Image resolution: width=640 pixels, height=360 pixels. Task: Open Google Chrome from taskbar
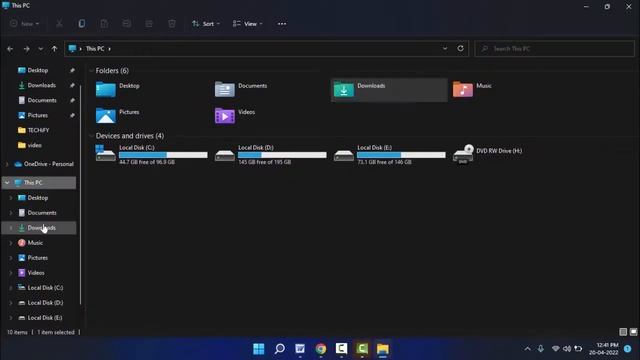[x=321, y=349]
